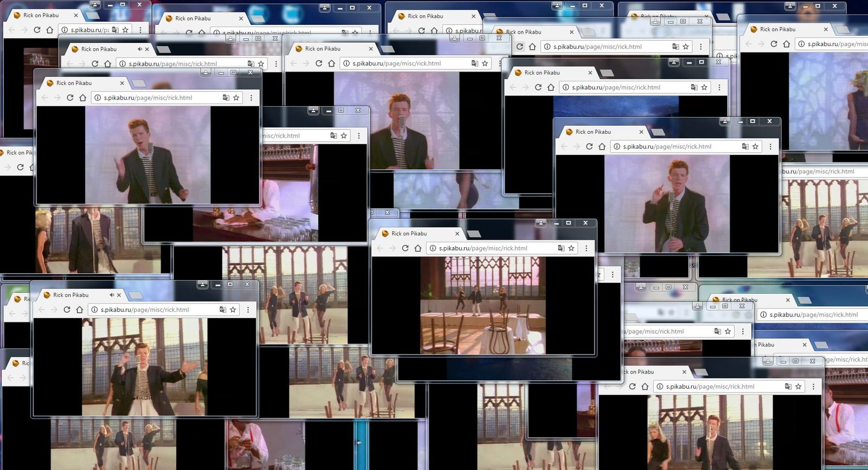
Task: Translate page in the finger-pointing Rick window
Action: click(745, 146)
